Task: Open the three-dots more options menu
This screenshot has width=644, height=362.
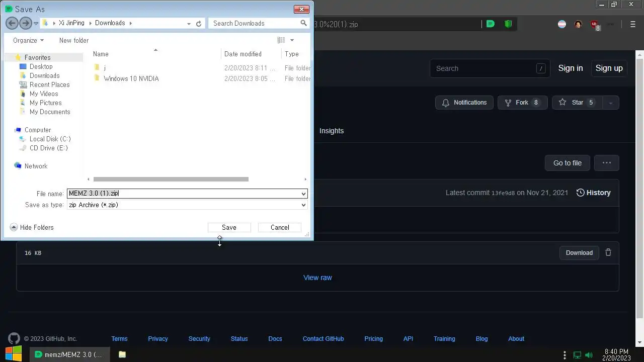Action: pos(607,163)
